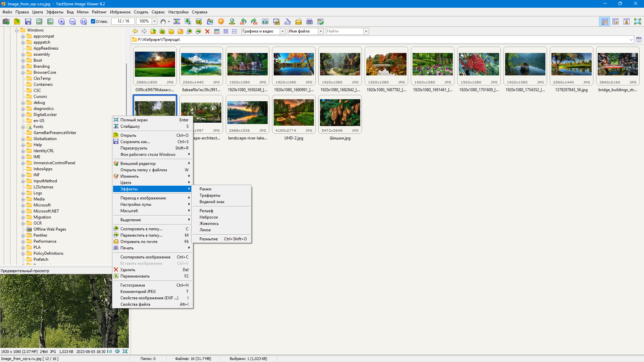Collapse the Windows folder tree node
This screenshot has width=644, height=362.
point(16,31)
